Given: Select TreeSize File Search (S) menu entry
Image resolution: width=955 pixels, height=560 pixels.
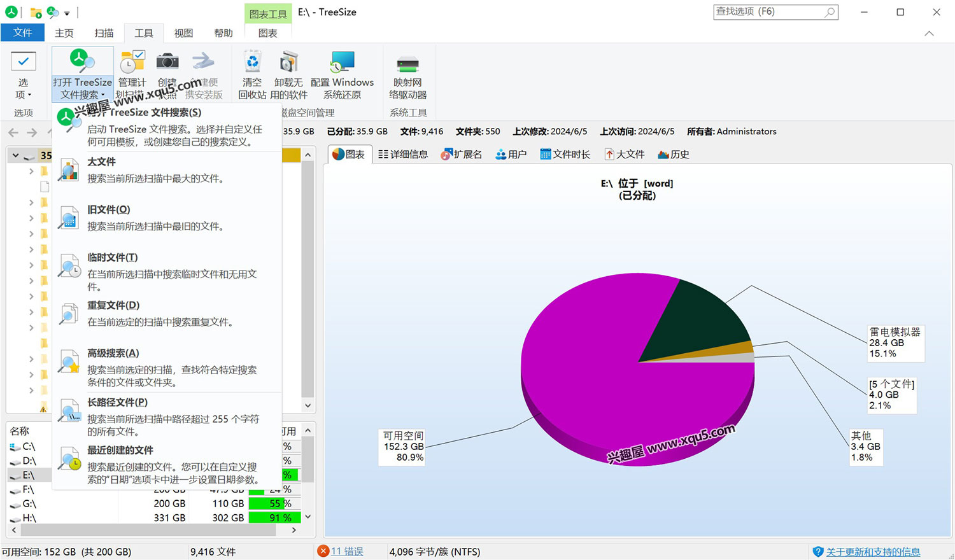Looking at the screenshot, I should click(167, 126).
